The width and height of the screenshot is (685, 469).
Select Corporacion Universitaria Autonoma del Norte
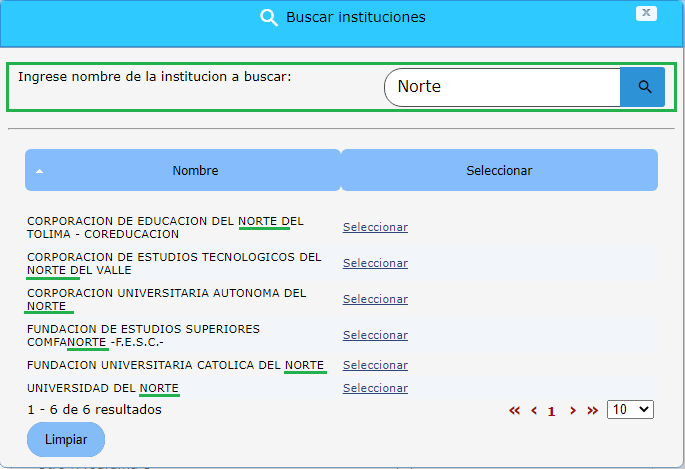375,299
